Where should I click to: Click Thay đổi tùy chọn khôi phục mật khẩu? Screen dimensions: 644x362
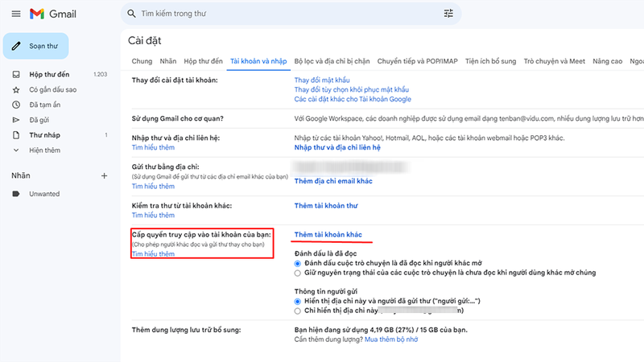pyautogui.click(x=352, y=89)
